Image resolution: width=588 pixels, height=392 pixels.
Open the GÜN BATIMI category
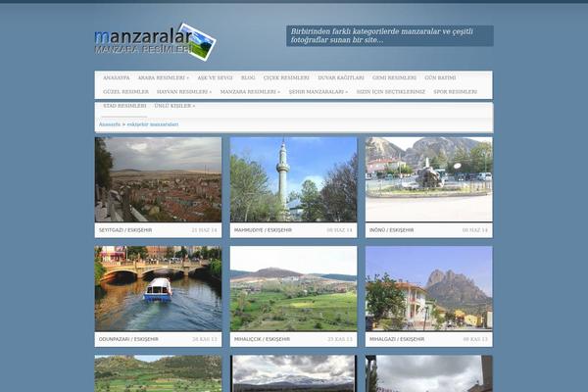point(440,77)
